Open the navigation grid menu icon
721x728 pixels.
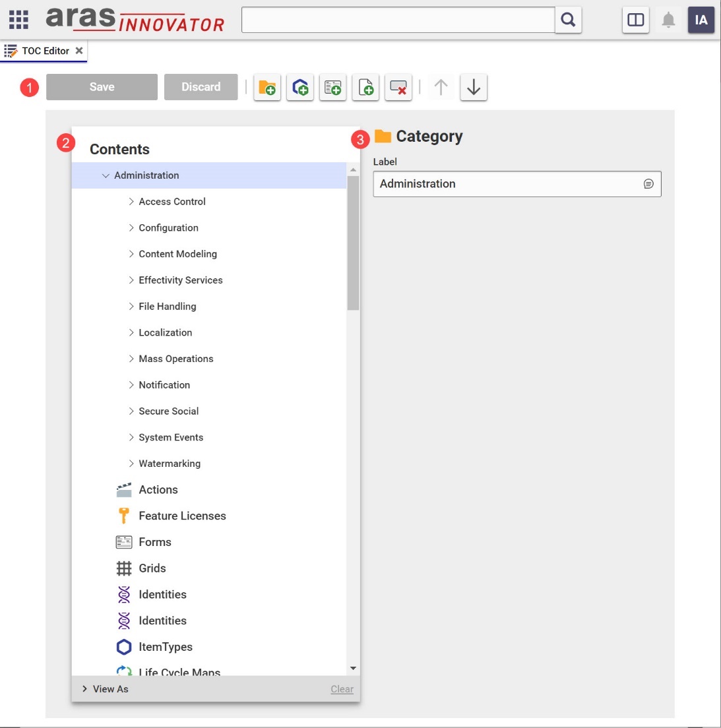[x=18, y=20]
